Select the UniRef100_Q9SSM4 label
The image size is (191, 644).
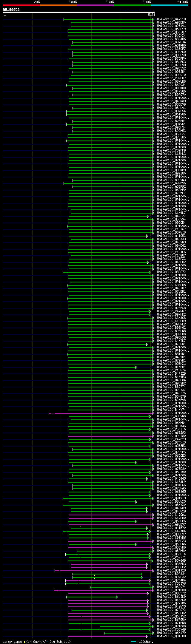point(171,72)
